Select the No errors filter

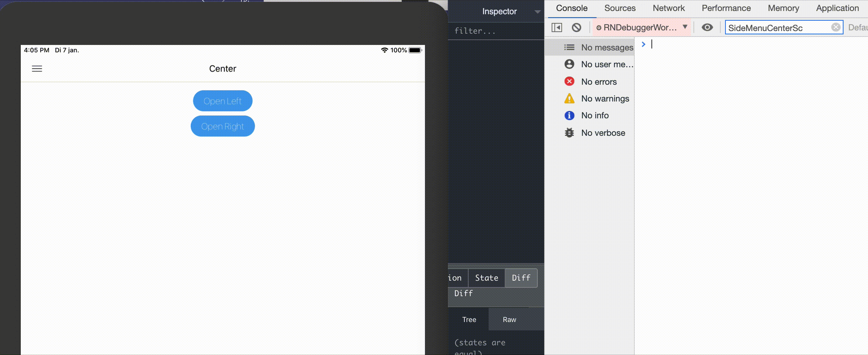coord(598,81)
